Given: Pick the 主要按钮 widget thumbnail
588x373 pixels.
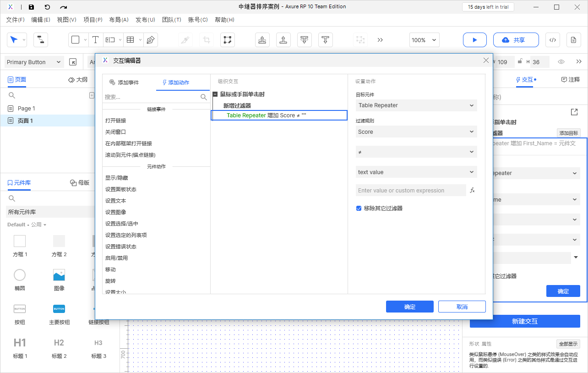Looking at the screenshot, I should (59, 309).
